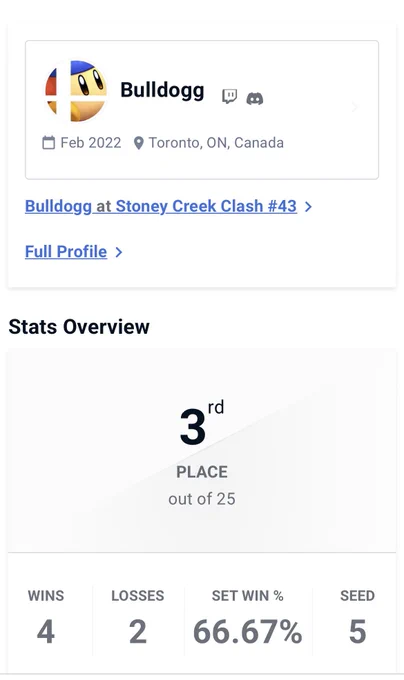This screenshot has height=680, width=404.
Task: Click the WINS stat showing 4
Action: point(46,617)
